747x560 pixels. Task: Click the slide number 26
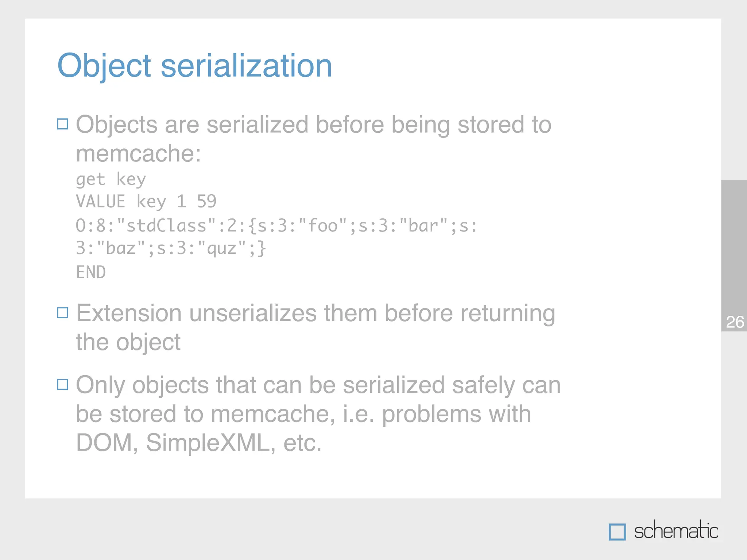pyautogui.click(x=735, y=322)
